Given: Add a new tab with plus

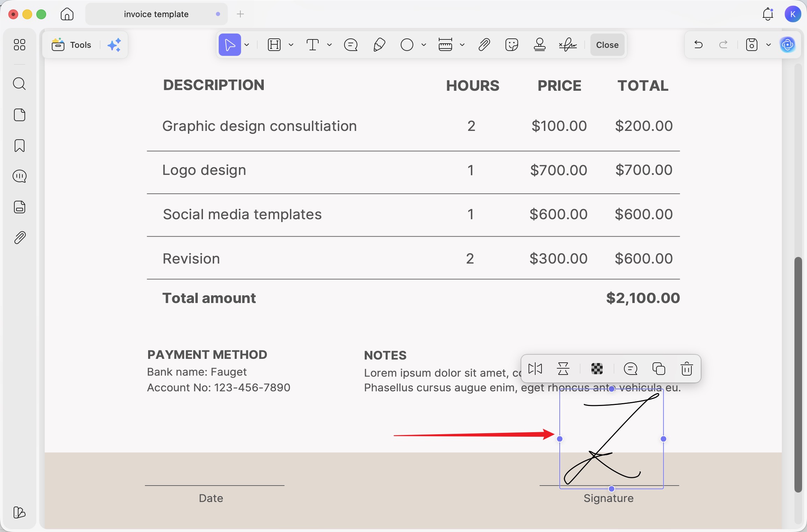Looking at the screenshot, I should (x=240, y=14).
